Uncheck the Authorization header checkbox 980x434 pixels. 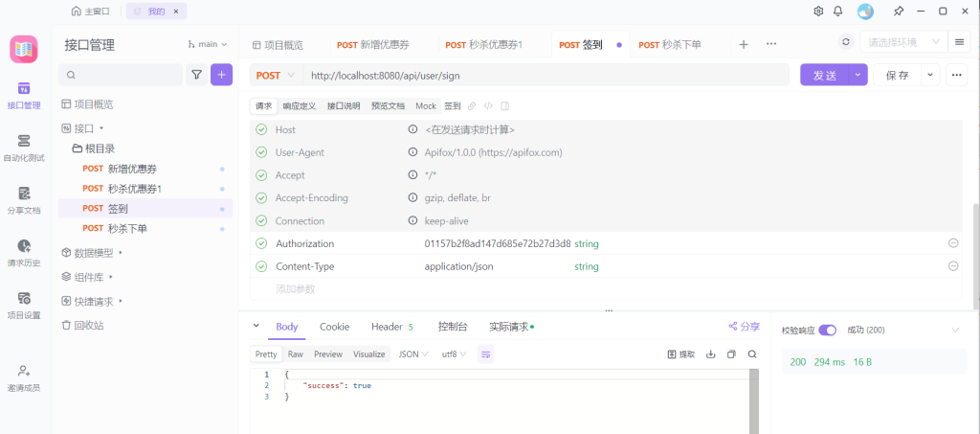pyautogui.click(x=261, y=243)
